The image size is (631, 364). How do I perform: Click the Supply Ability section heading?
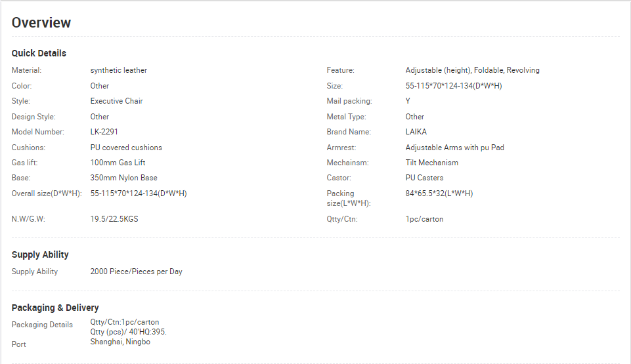40,254
